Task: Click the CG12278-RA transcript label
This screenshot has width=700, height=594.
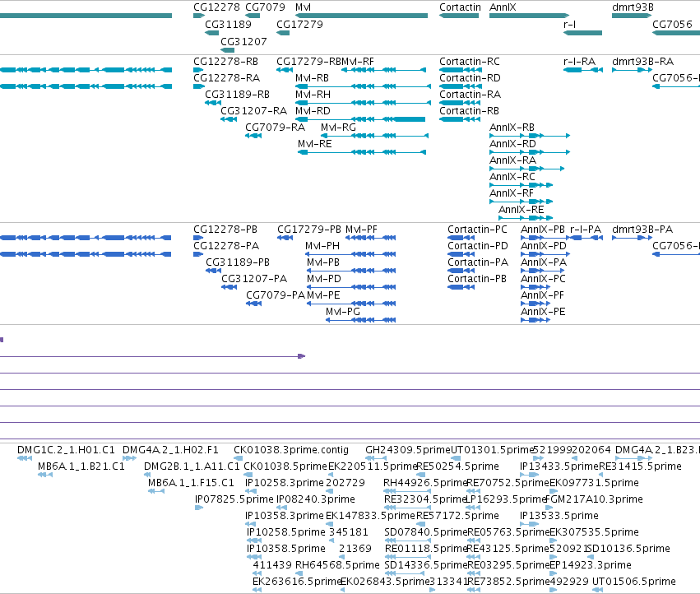Action: point(226,77)
